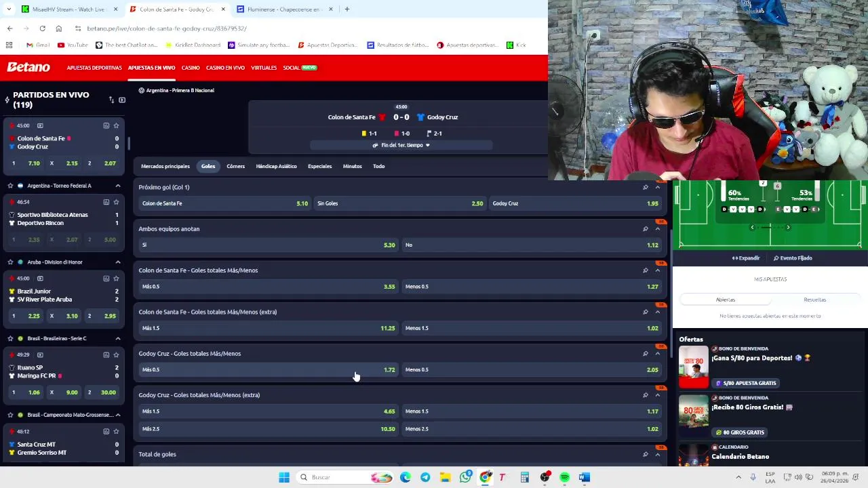This screenshot has width=868, height=488.
Task: Open stats icon for Ituano SP match
Action: coord(106,354)
